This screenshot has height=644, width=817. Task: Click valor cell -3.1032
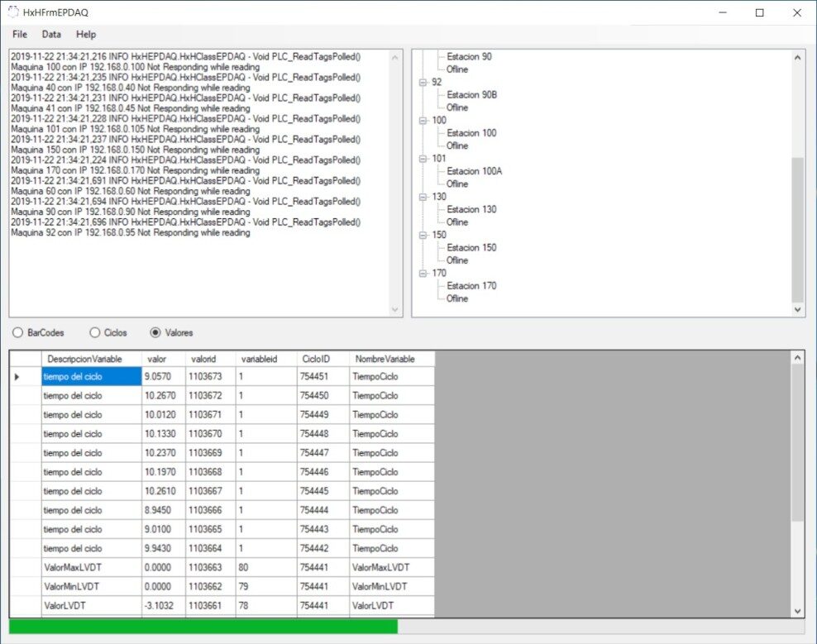pyautogui.click(x=163, y=605)
